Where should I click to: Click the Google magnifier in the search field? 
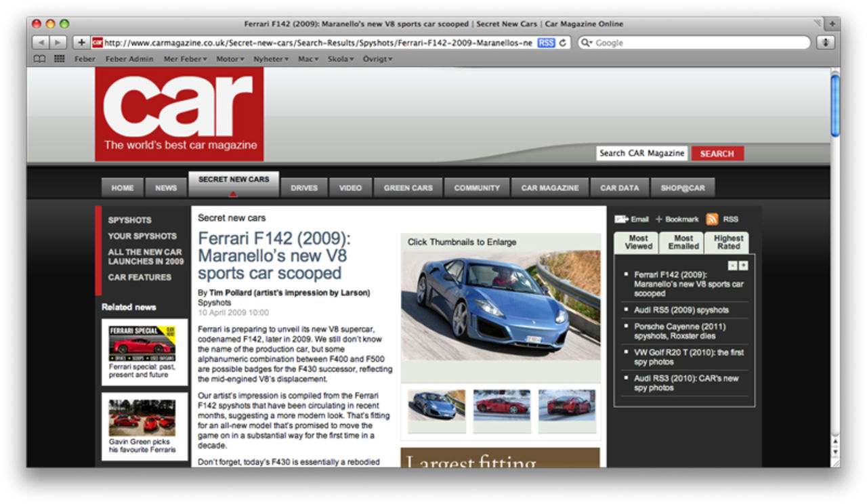point(585,42)
